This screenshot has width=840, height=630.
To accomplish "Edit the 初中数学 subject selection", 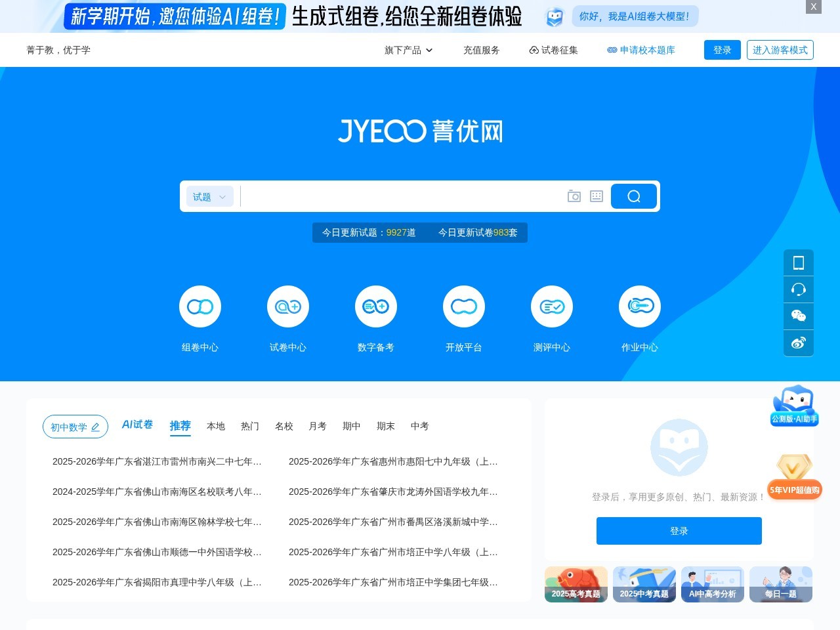I will click(x=96, y=427).
